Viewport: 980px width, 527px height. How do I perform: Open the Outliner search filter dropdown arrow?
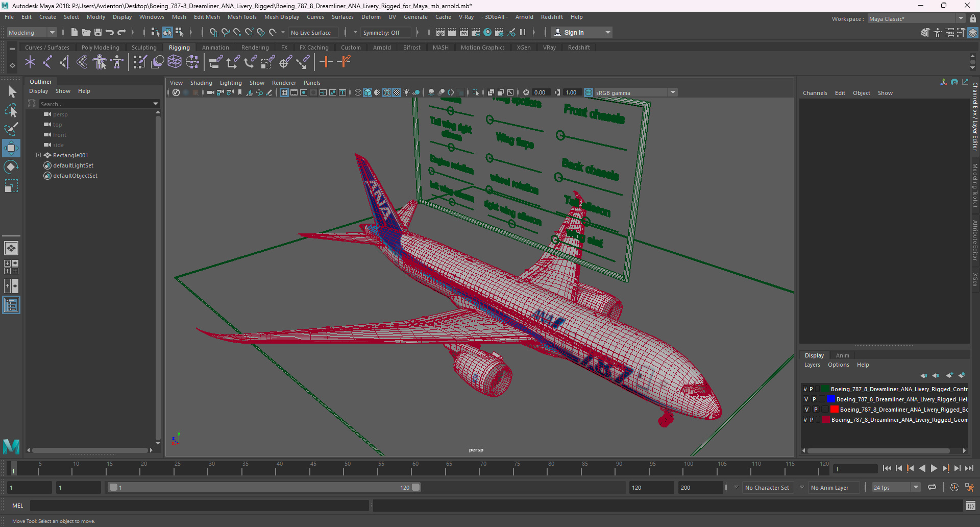[156, 104]
